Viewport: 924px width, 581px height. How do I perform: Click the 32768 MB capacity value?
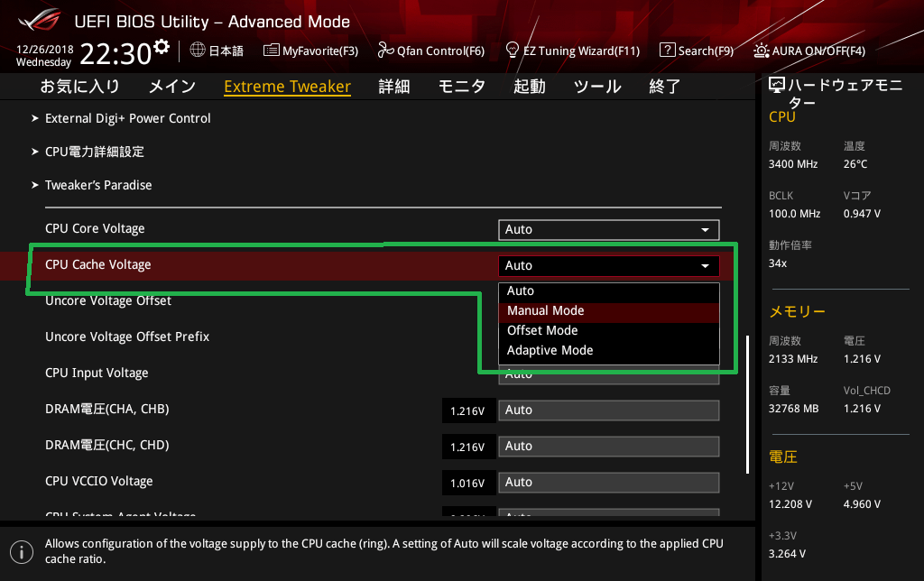(x=793, y=408)
